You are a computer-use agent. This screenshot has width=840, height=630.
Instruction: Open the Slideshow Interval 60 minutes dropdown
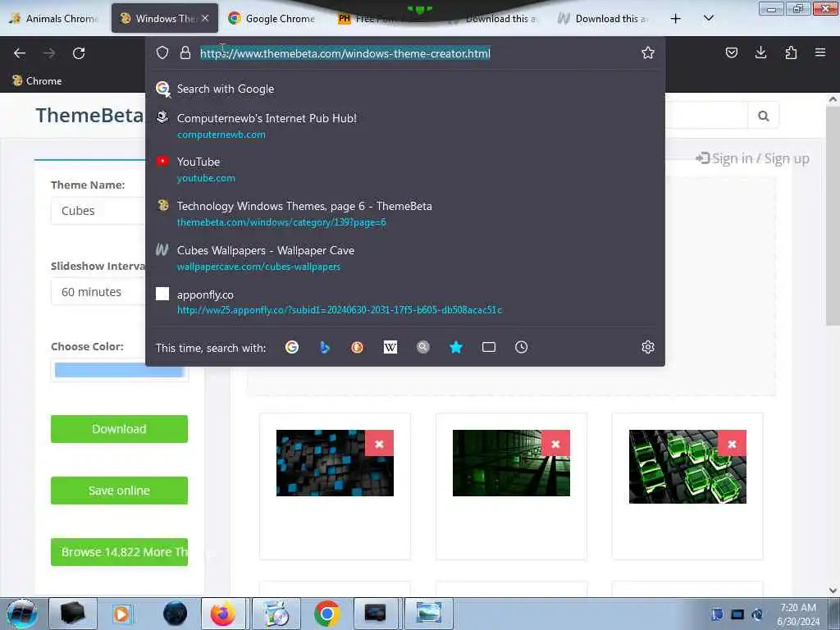click(98, 292)
